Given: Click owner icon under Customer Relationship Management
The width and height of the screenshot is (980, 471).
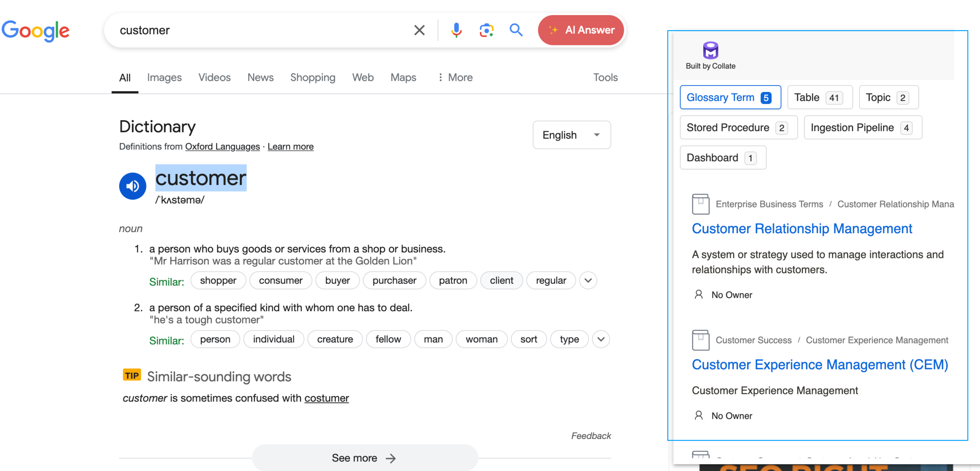Looking at the screenshot, I should click(698, 294).
